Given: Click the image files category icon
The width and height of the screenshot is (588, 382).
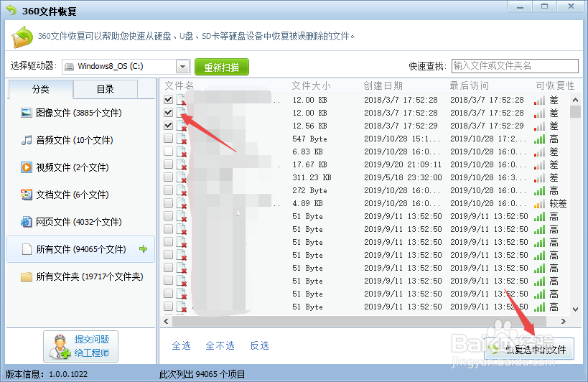Looking at the screenshot, I should click(27, 113).
